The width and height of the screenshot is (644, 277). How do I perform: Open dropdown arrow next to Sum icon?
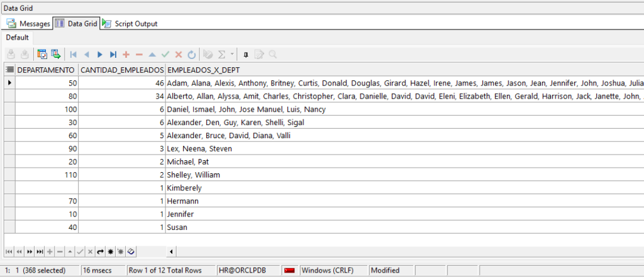click(x=232, y=55)
